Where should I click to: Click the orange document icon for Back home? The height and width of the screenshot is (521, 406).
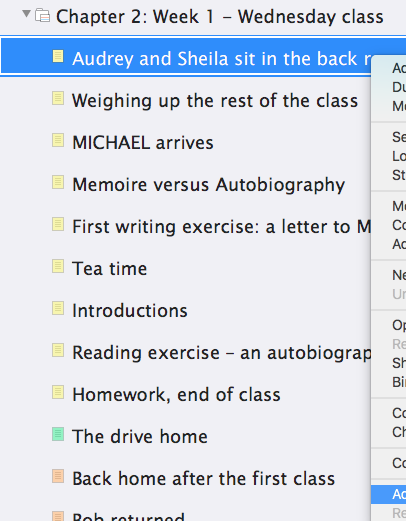click(58, 476)
